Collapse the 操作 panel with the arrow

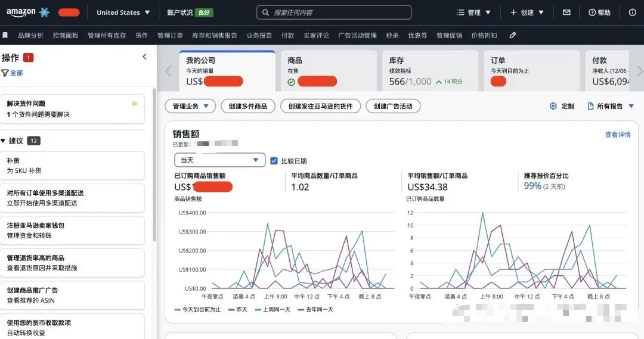pos(144,57)
